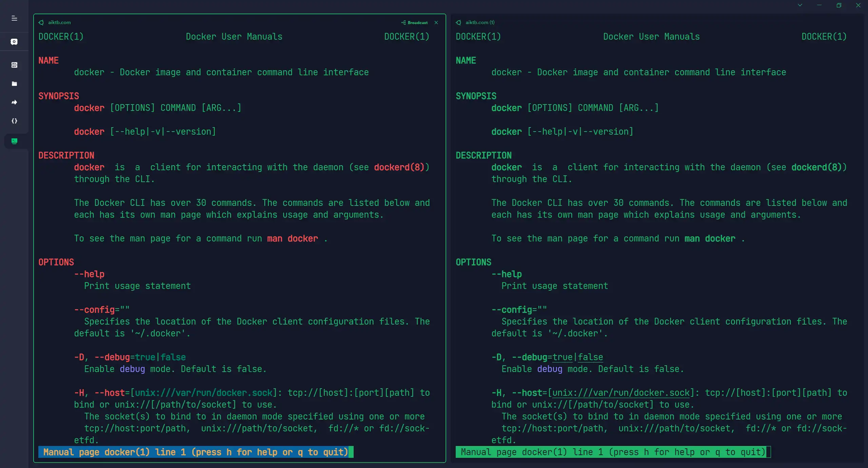Click '[OPTIONS] COMMAND [ARG...]' in right pane

pyautogui.click(x=593, y=108)
